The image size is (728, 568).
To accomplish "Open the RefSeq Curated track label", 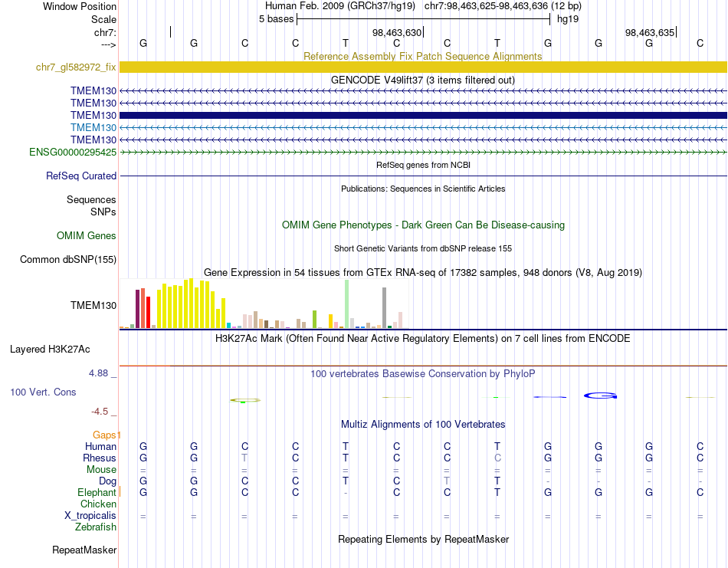I will click(x=80, y=176).
